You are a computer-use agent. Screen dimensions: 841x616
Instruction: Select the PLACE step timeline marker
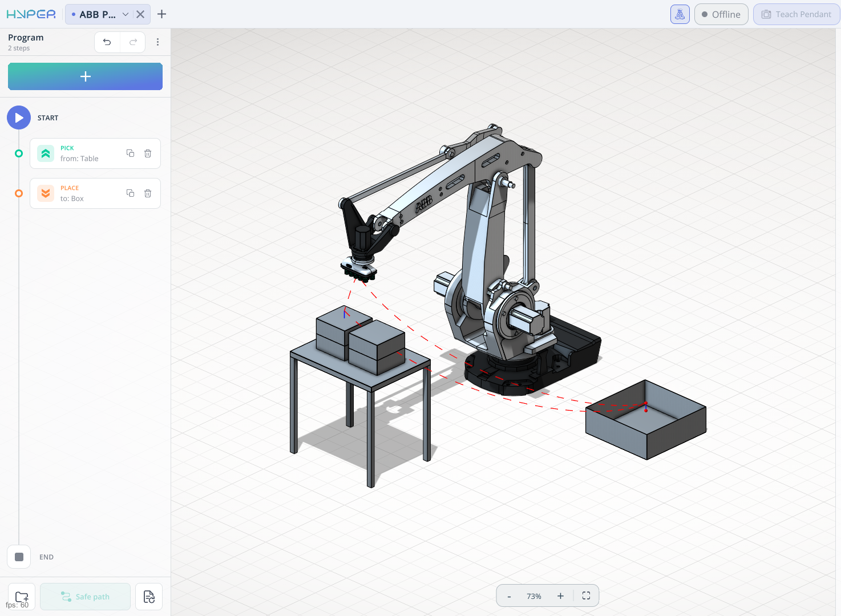[19, 193]
